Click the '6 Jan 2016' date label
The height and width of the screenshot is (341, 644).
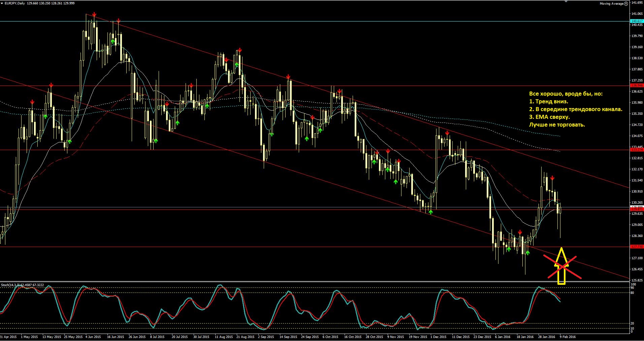(503, 337)
